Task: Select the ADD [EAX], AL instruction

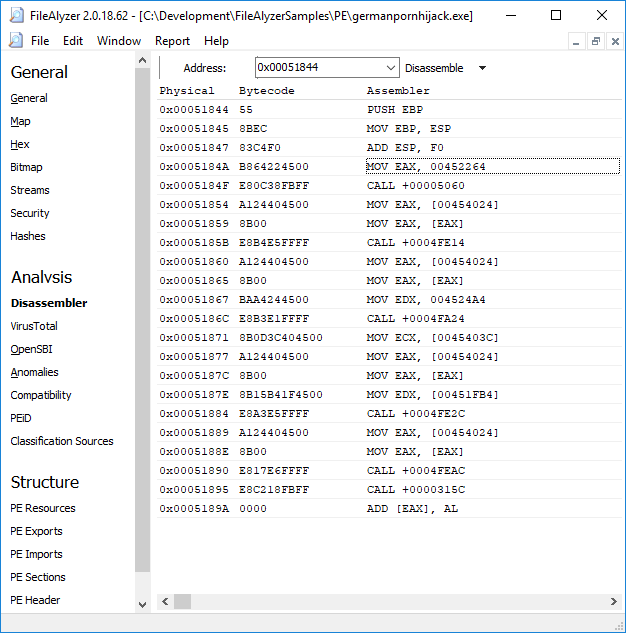Action: [412, 509]
